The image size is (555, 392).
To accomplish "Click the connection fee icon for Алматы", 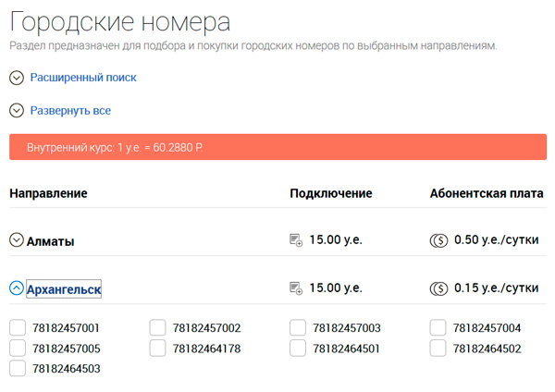I will coord(296,240).
